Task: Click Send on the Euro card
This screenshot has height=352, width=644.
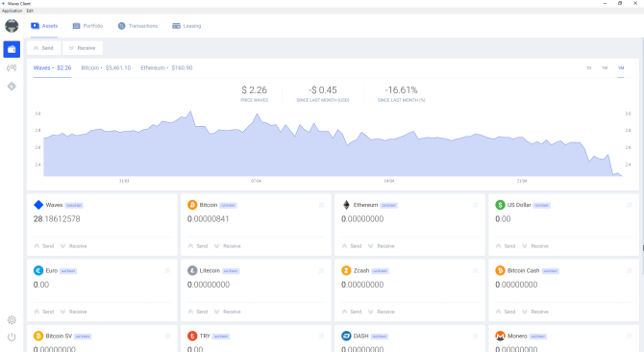Action: pyautogui.click(x=44, y=312)
